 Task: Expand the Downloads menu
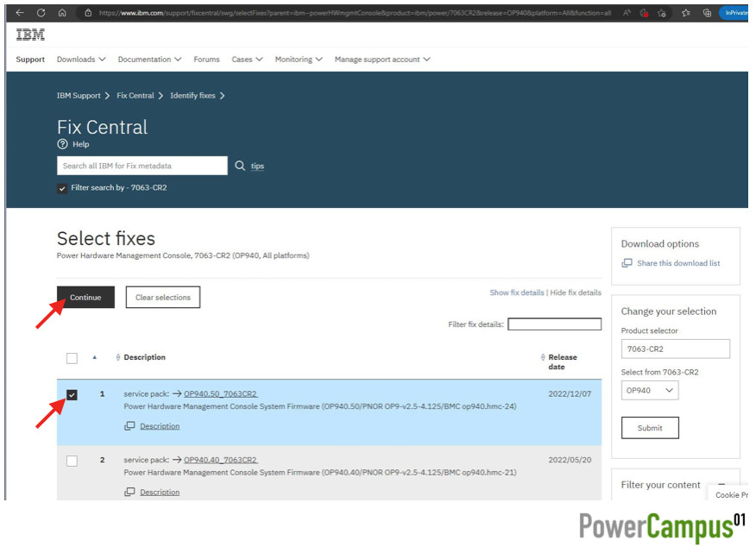coord(81,60)
